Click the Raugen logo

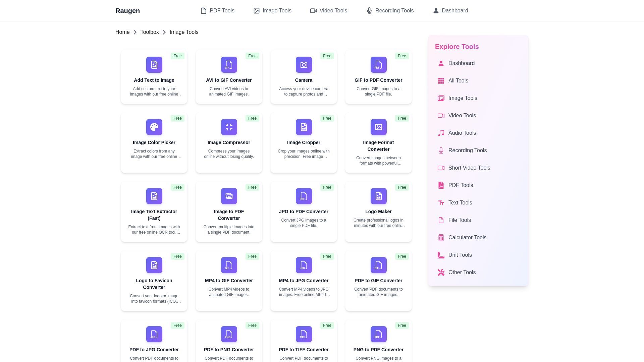127,11
